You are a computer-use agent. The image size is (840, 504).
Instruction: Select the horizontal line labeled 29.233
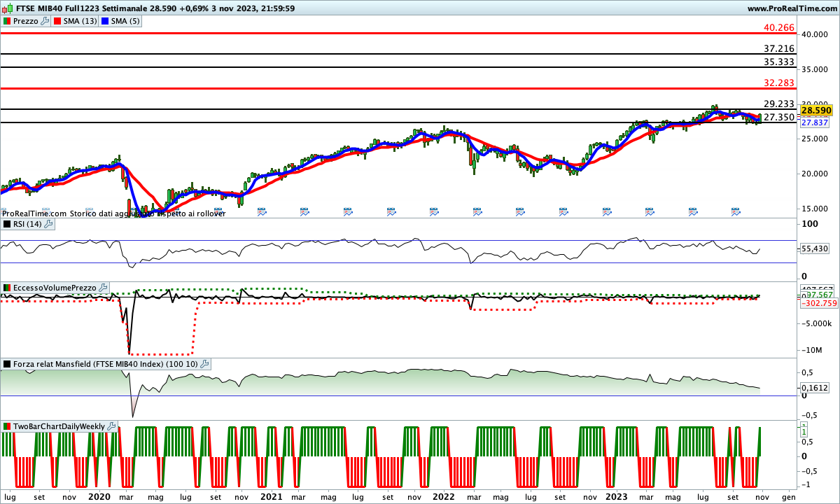(399, 109)
